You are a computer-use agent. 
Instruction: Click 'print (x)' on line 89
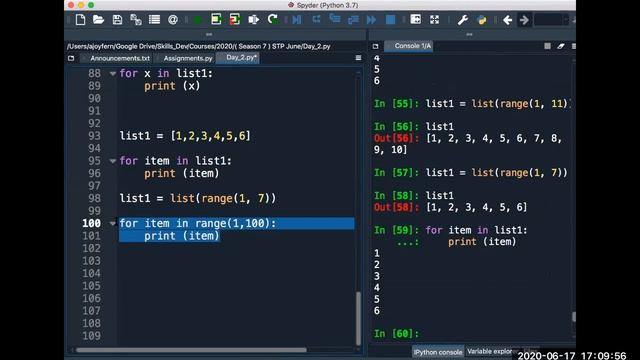pos(172,86)
